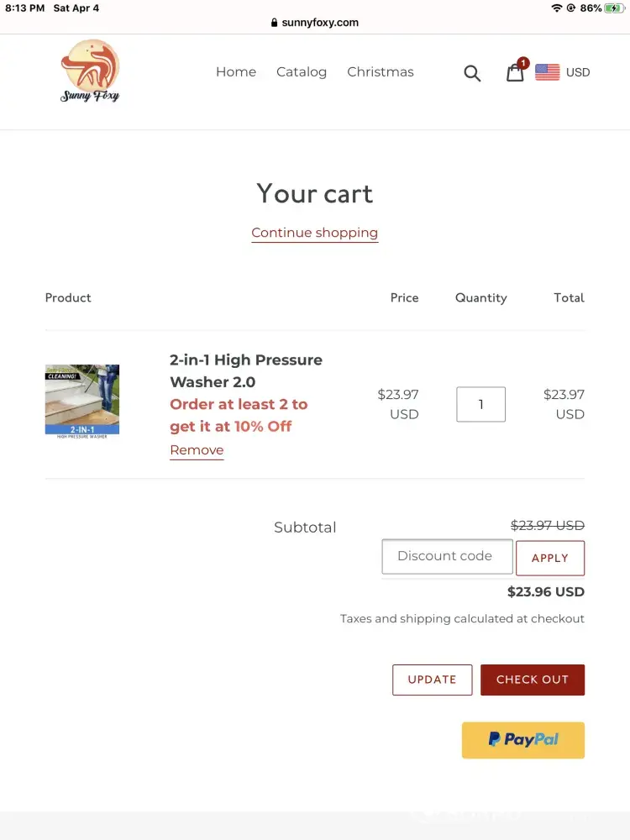Tap the lock icon beside sunnyfoxy.com

point(274,23)
